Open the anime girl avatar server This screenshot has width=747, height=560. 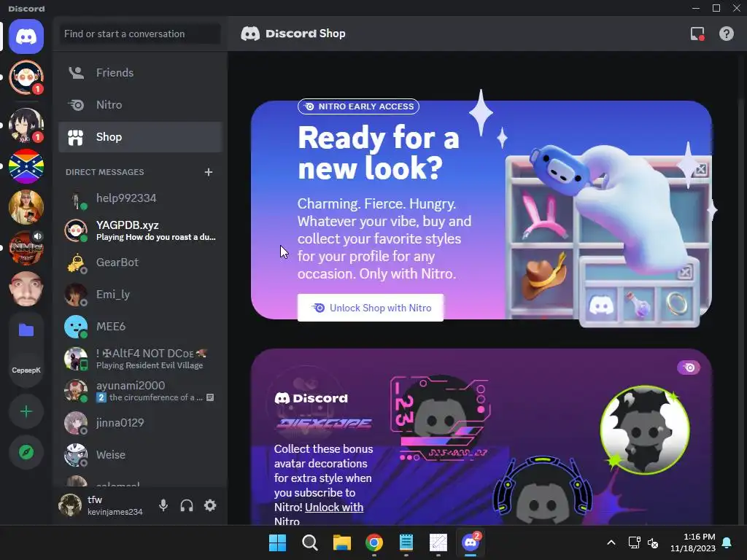click(26, 125)
